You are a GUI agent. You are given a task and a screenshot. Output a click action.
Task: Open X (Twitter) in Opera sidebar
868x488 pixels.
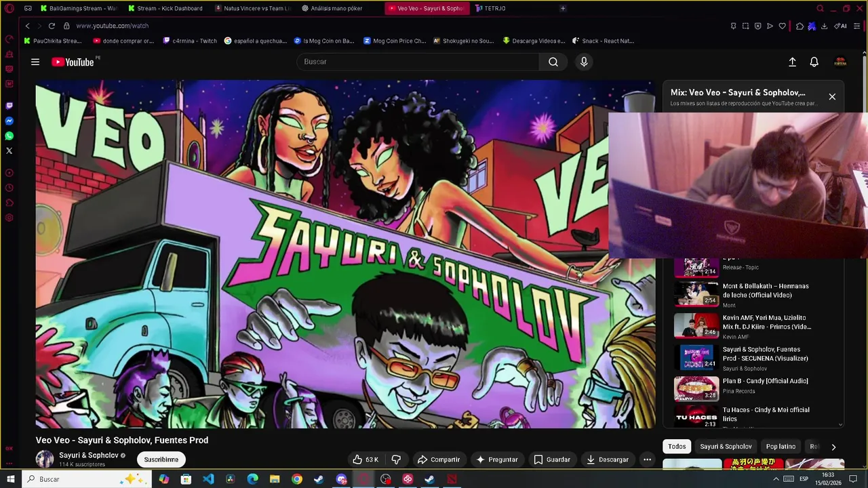coord(9,150)
